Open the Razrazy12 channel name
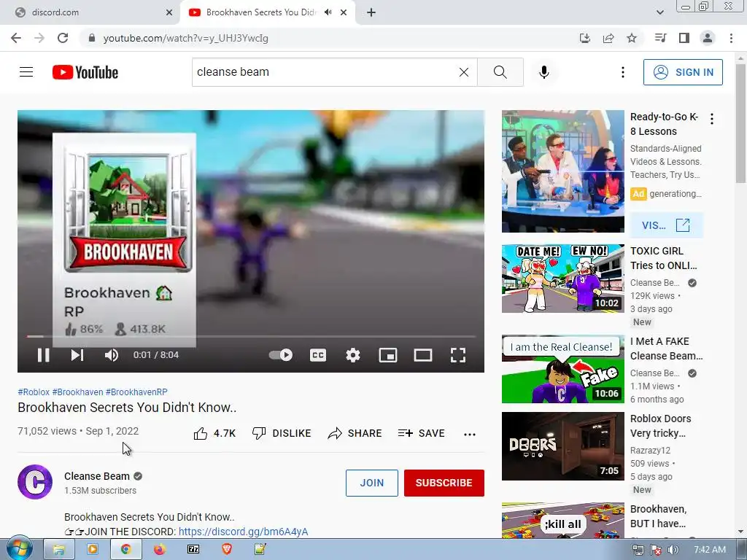The image size is (747, 560). pos(650,450)
